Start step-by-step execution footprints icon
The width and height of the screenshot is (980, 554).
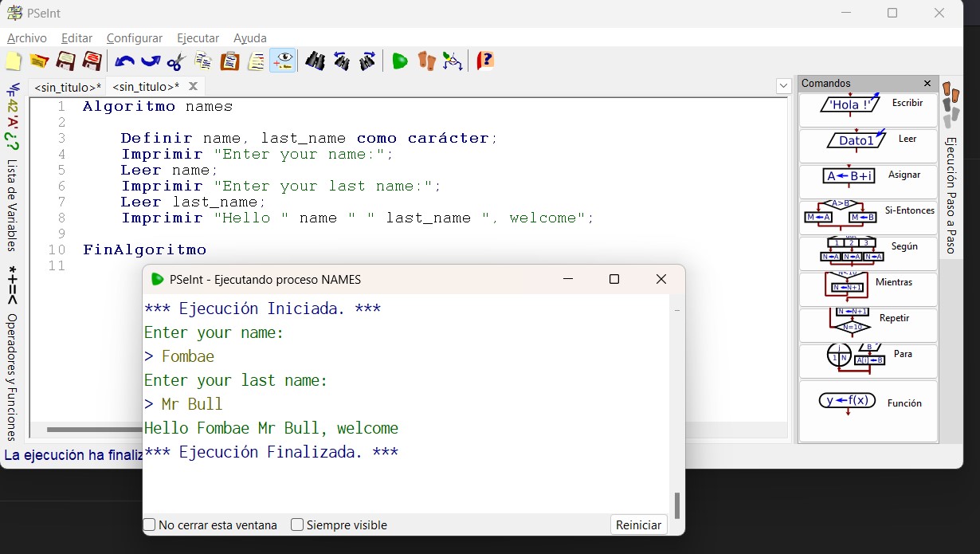tap(426, 61)
